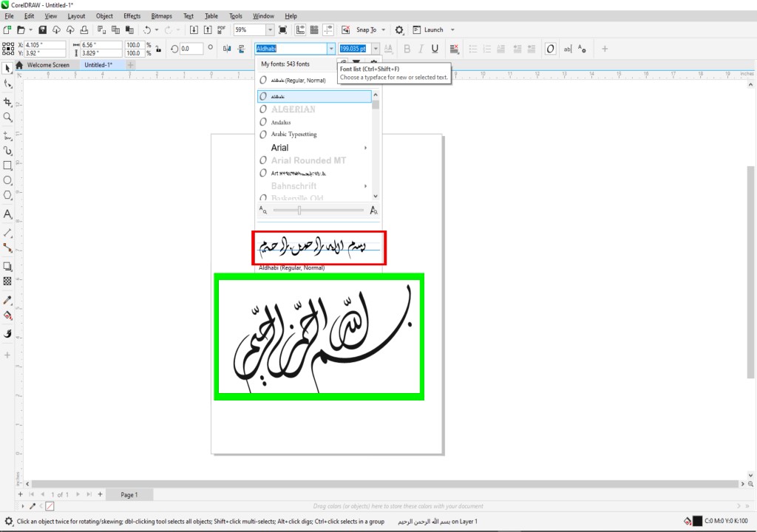Select the Polygon tool
Viewport: 757px width, 532px height.
coord(7,195)
